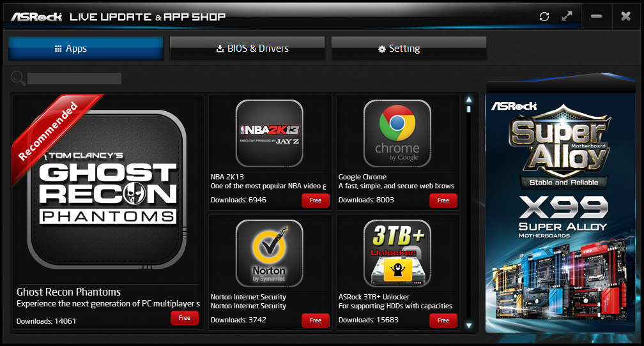Click Free button for Google Chrome
Screen dimensions: 644x346
click(x=443, y=200)
